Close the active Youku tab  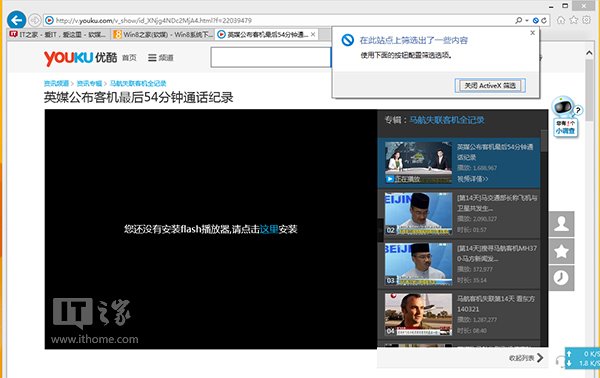[x=313, y=34]
